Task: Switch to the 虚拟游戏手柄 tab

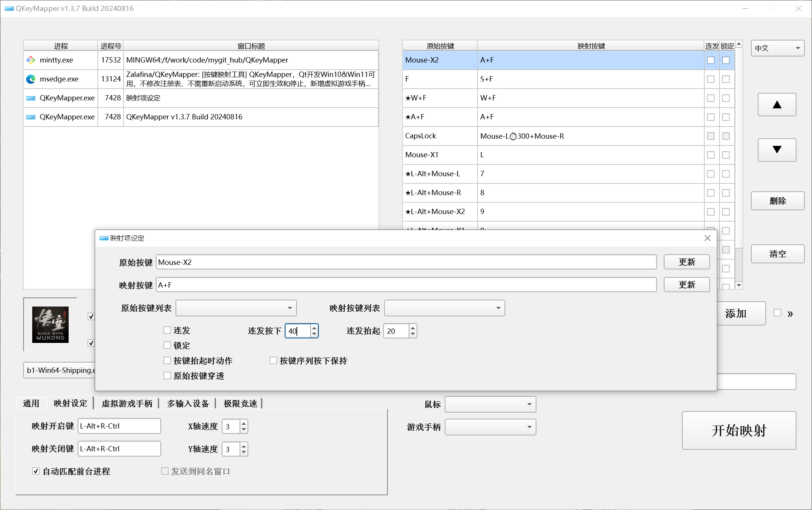Action: point(127,404)
